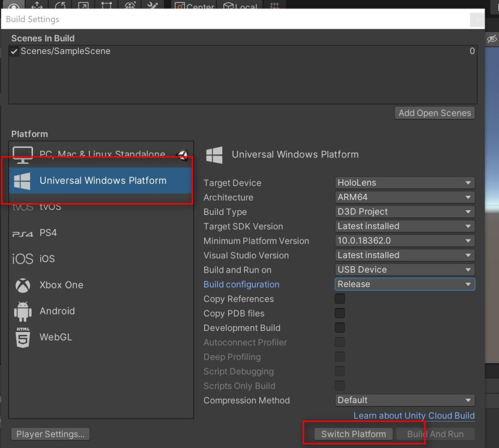This screenshot has width=499, height=448.
Task: Uncheck the Scenes/SampleScene checkbox
Action: point(14,51)
